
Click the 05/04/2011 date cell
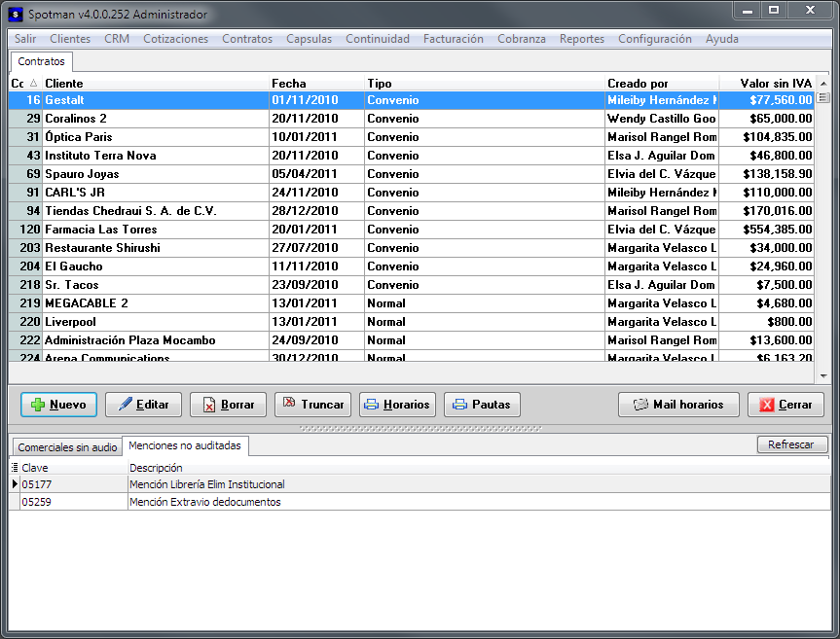pyautogui.click(x=316, y=174)
